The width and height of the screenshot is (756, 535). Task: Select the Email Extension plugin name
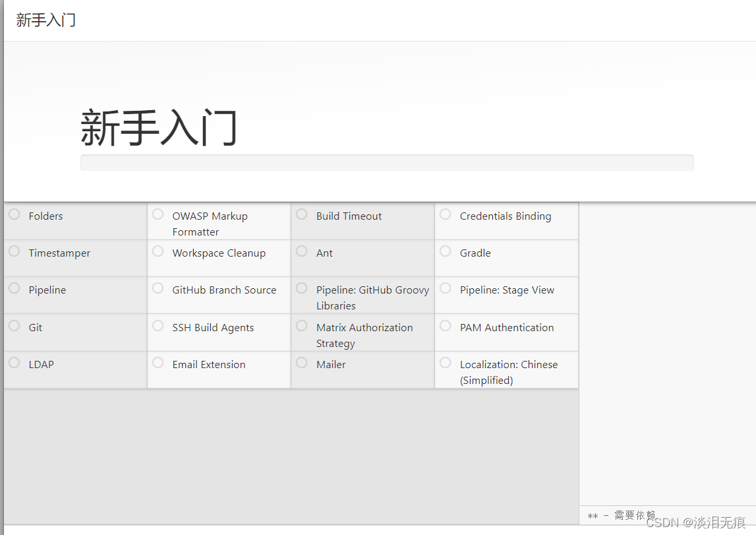point(209,364)
